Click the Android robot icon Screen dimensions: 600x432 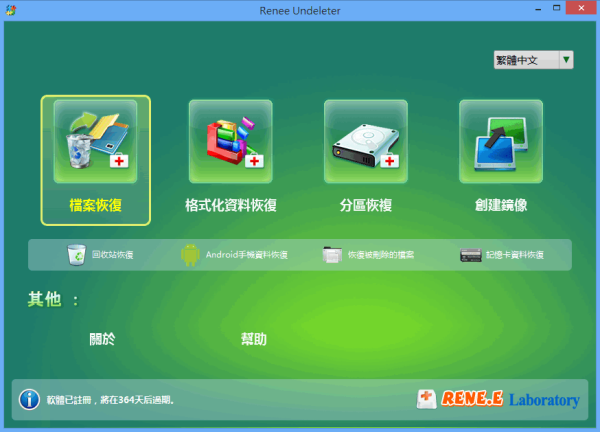tap(190, 255)
